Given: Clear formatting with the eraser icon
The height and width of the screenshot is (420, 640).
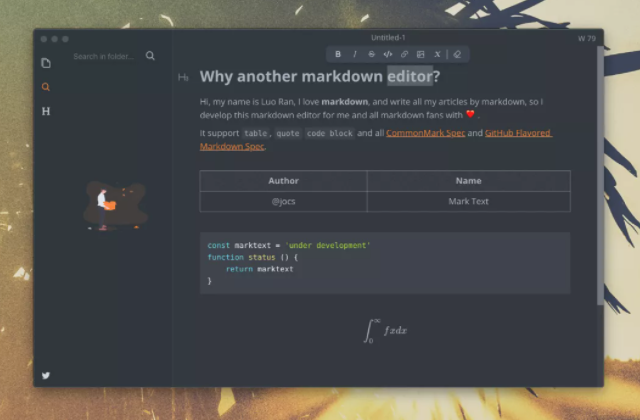Looking at the screenshot, I should (457, 54).
